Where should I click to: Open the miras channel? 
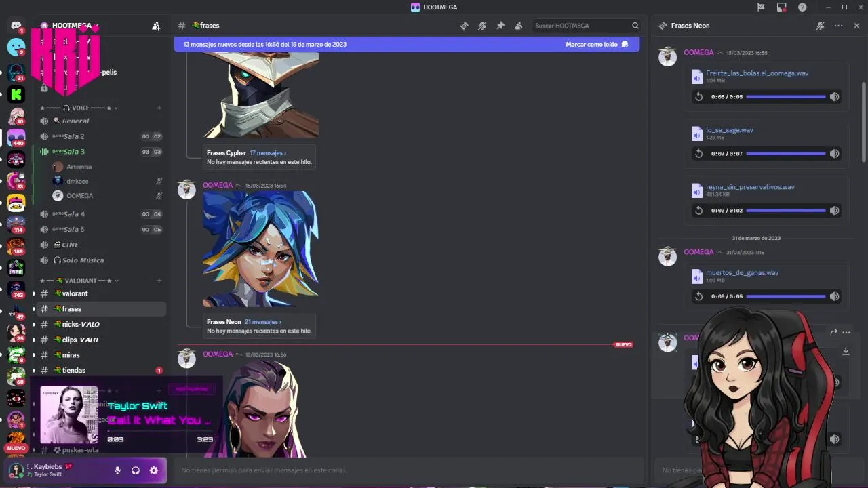click(x=100, y=355)
